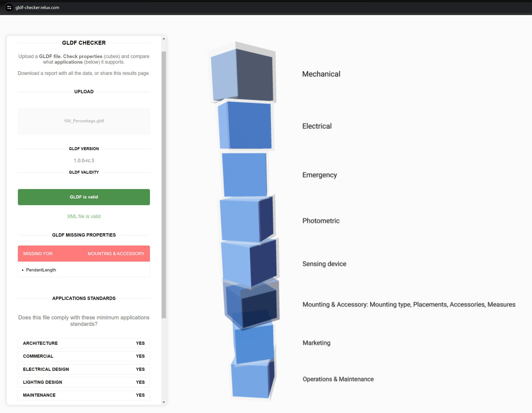The height and width of the screenshot is (413, 532).
Task: Toggle the MAINTENANCE standard row
Action: pyautogui.click(x=84, y=395)
